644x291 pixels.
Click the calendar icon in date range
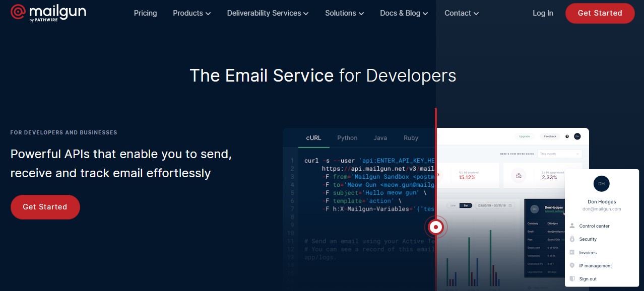[510, 205]
